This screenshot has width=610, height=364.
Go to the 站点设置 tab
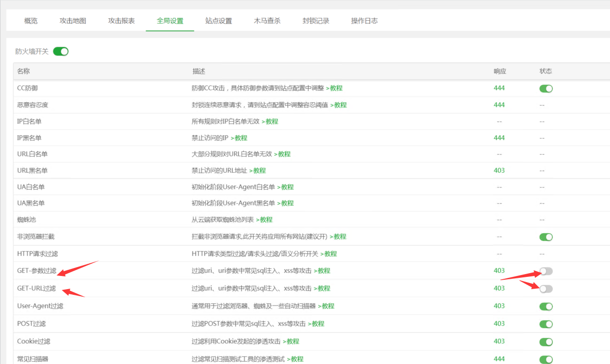pyautogui.click(x=218, y=21)
